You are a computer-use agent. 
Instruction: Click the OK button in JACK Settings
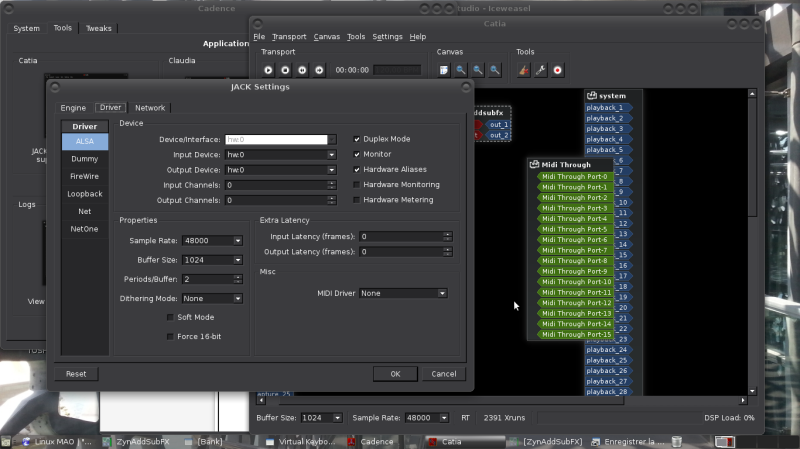pyautogui.click(x=395, y=374)
